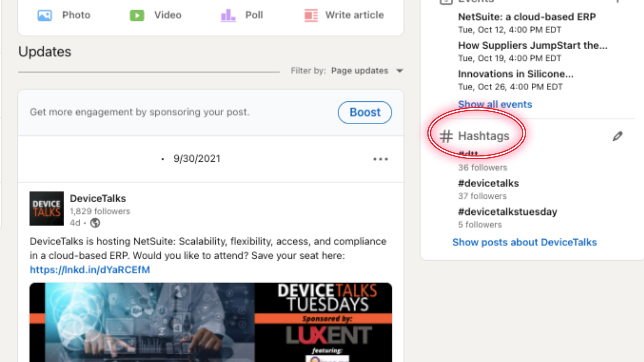Open the Page updates filter dropdown

coord(367,71)
